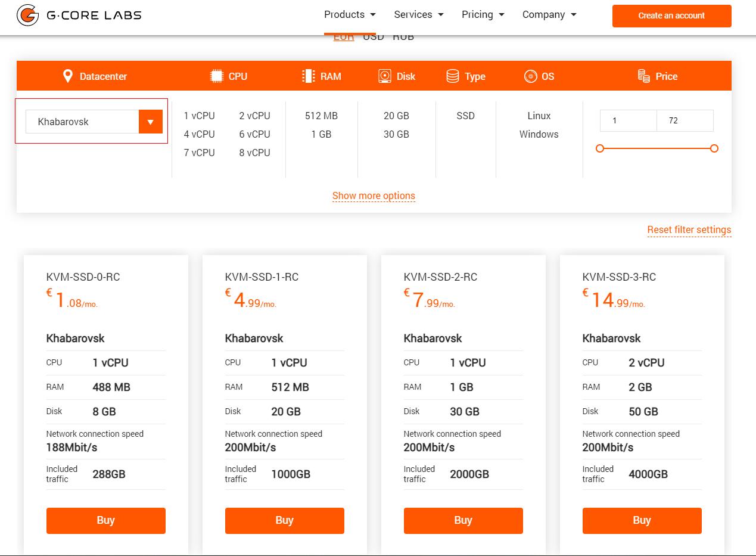Click the 1000GB included traffic value

pos(291,474)
